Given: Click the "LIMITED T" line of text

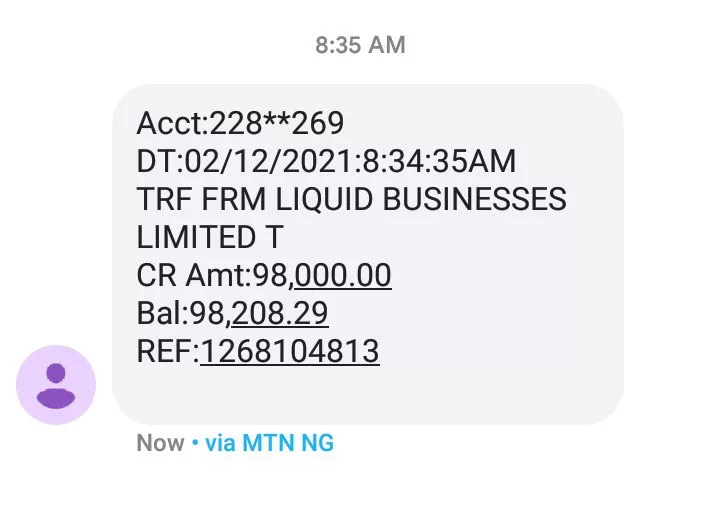Looking at the screenshot, I should (210, 237).
